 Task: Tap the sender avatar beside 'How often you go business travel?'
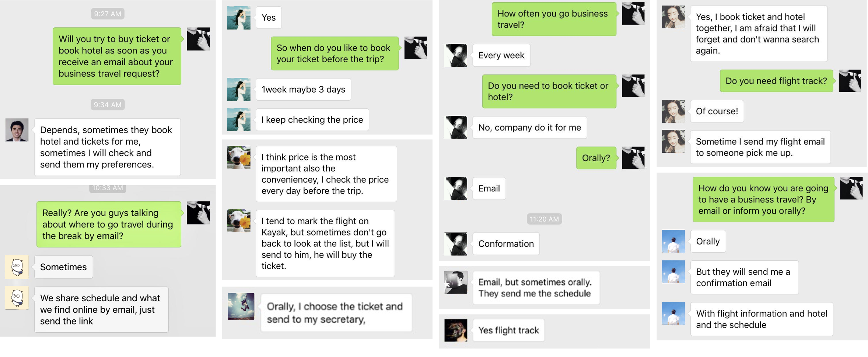(x=633, y=14)
